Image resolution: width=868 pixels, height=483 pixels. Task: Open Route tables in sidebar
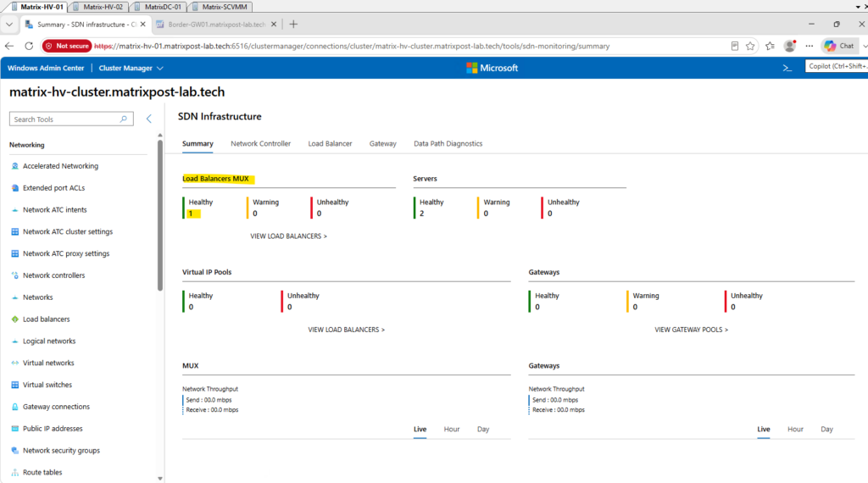(x=42, y=473)
